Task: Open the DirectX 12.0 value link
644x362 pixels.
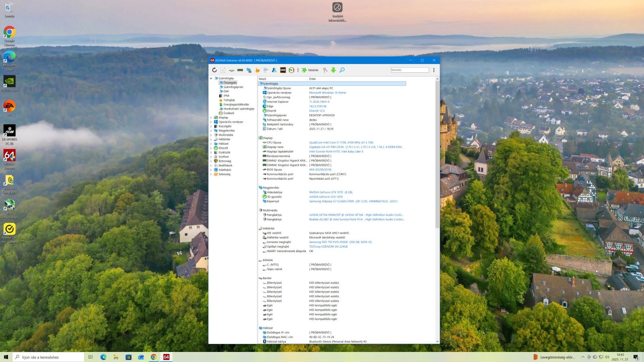Action: tap(317, 111)
